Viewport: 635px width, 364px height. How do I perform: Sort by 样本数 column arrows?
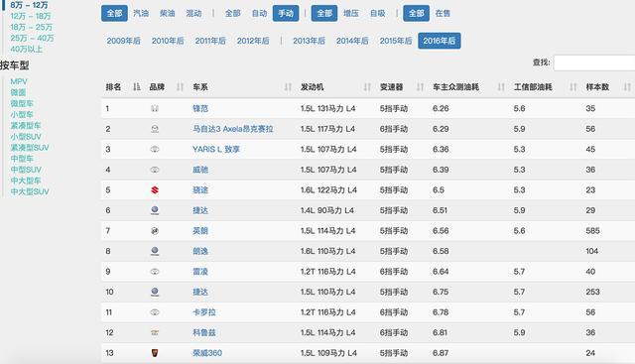tap(627, 87)
